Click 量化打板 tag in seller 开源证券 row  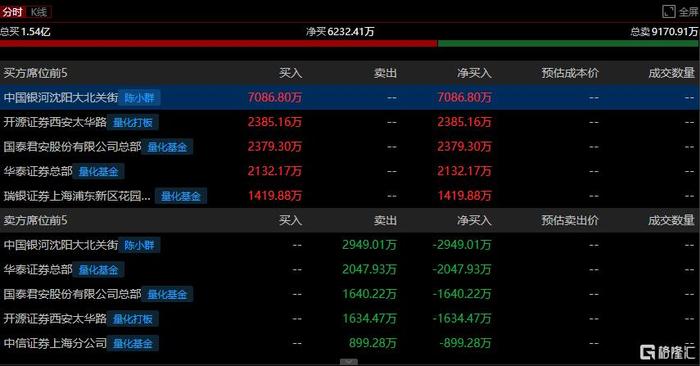(133, 319)
